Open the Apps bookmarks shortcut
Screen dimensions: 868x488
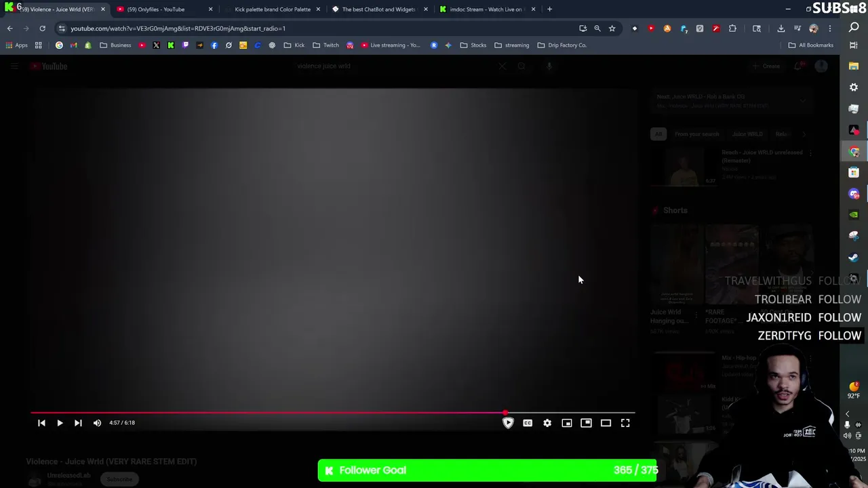(x=16, y=45)
